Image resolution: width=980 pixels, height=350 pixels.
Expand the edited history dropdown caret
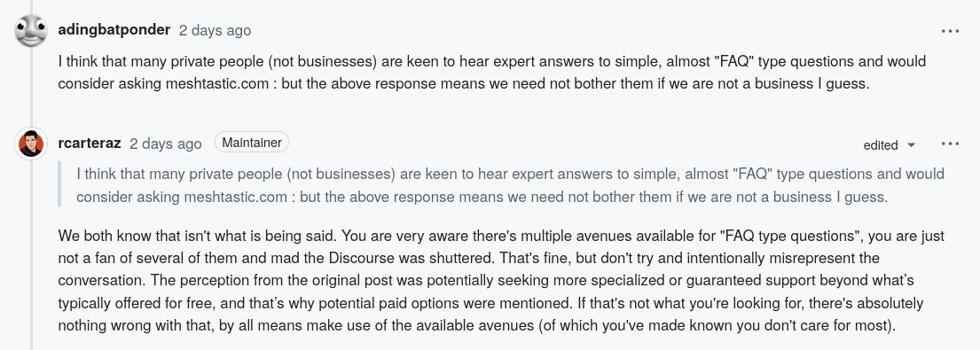[911, 145]
